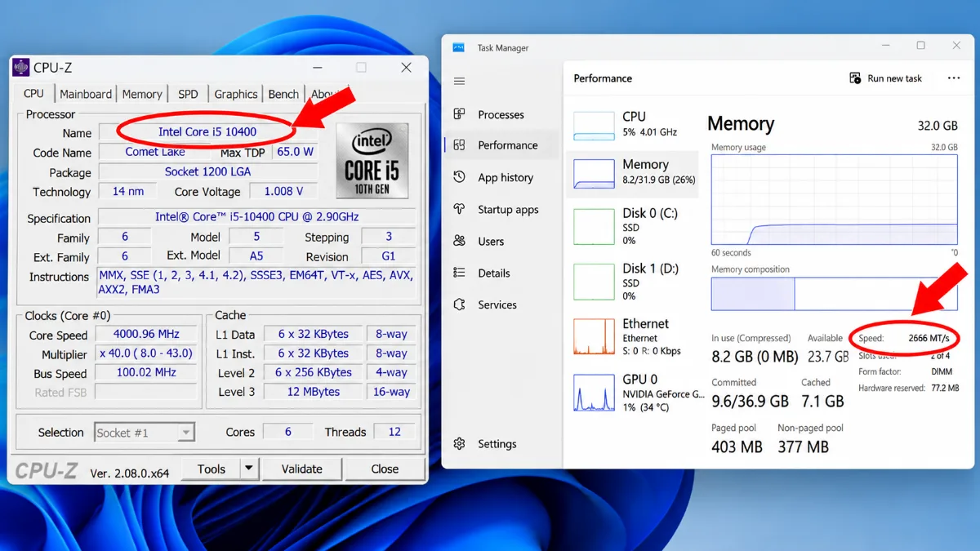The width and height of the screenshot is (980, 551).
Task: Open Task Manager hamburger navigation menu
Action: [459, 82]
